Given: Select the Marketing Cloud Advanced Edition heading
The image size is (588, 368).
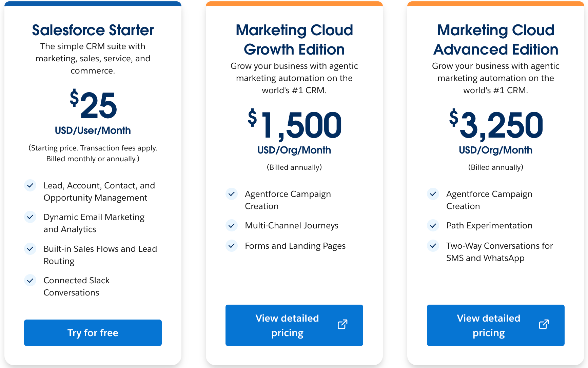Looking at the screenshot, I should (x=495, y=39).
